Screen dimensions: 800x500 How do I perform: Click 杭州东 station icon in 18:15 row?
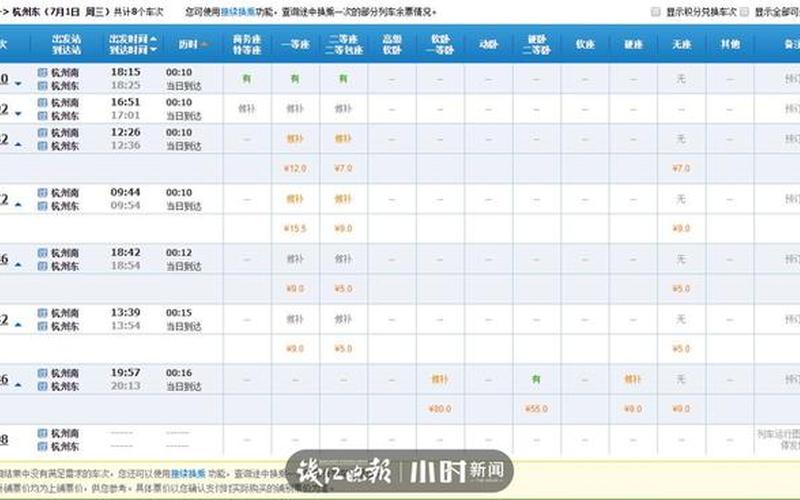tap(42, 86)
